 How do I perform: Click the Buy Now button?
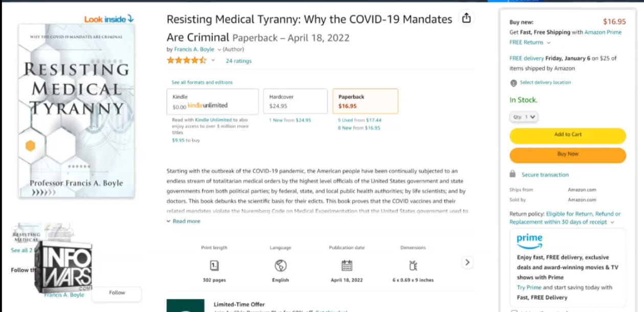click(568, 155)
